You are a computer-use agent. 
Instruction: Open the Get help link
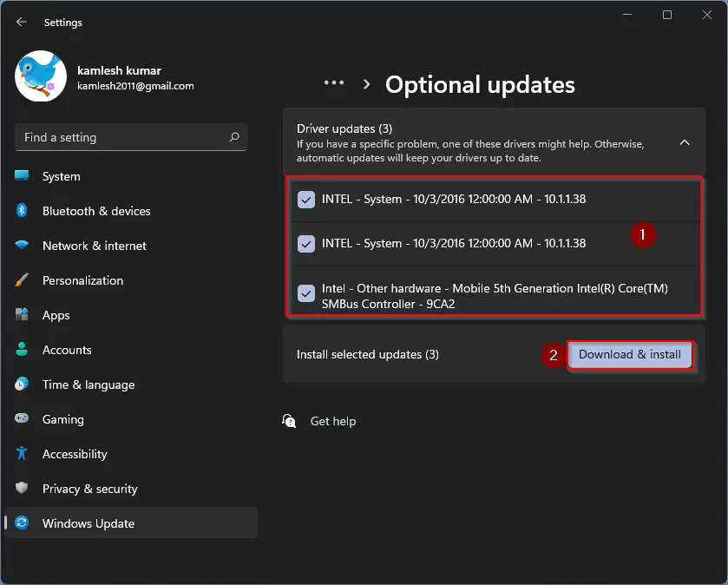[333, 421]
